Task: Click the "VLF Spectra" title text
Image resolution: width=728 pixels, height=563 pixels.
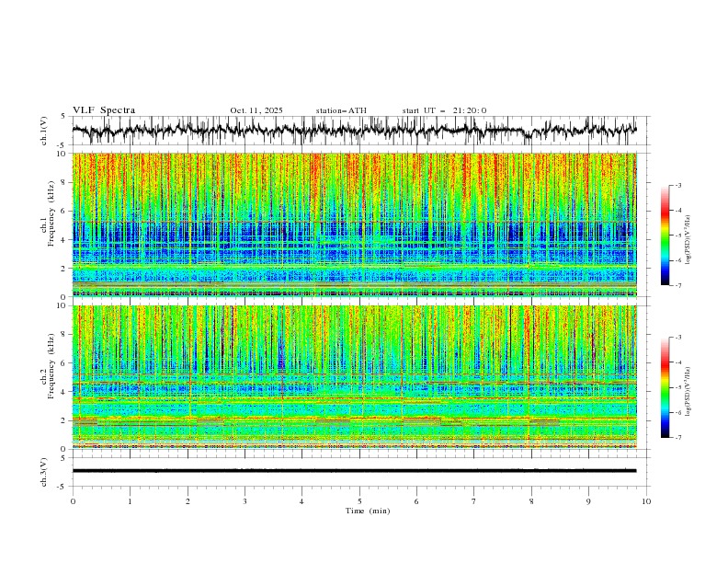Action: click(104, 110)
